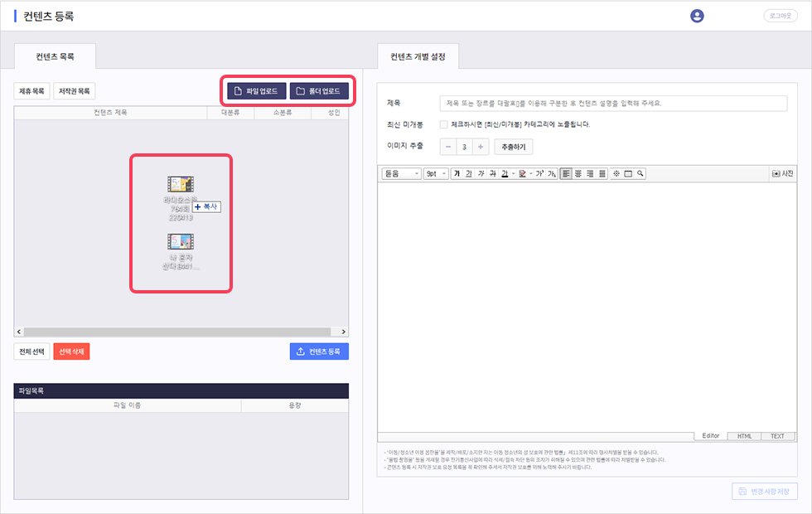812x514 pixels.
Task: Click the content list horizontal scrollbar
Action: [166, 331]
